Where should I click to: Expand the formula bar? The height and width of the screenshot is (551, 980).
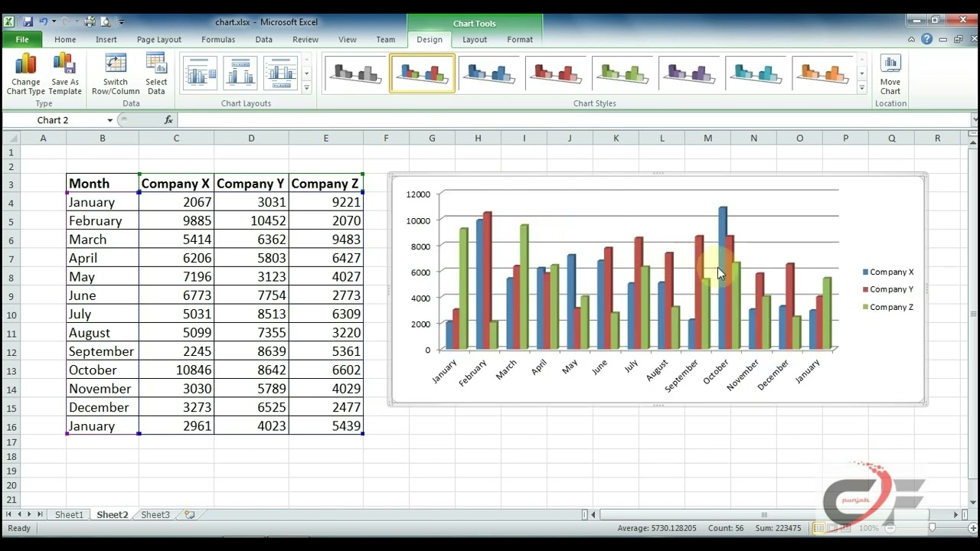tap(975, 120)
